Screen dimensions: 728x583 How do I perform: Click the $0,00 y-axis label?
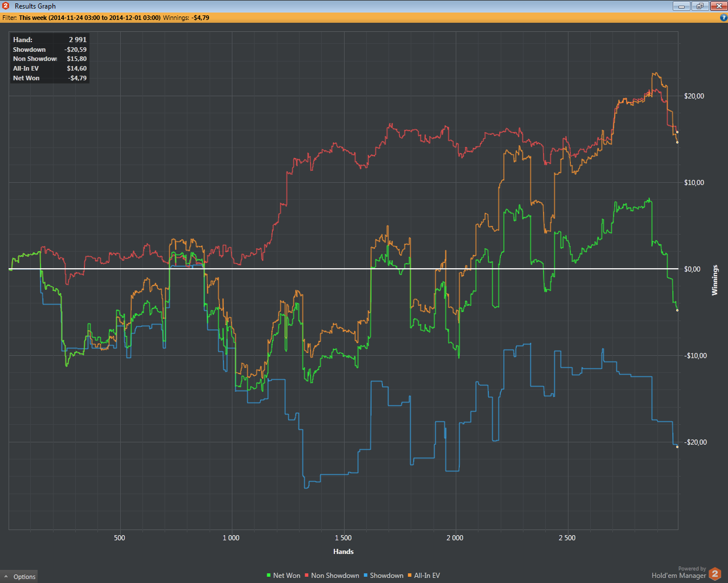[692, 269]
